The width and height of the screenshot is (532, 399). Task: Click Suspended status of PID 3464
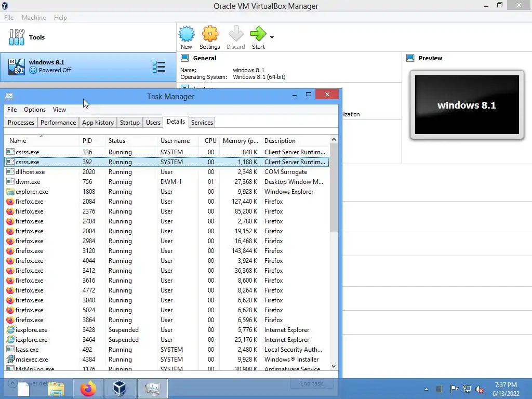[x=124, y=340]
